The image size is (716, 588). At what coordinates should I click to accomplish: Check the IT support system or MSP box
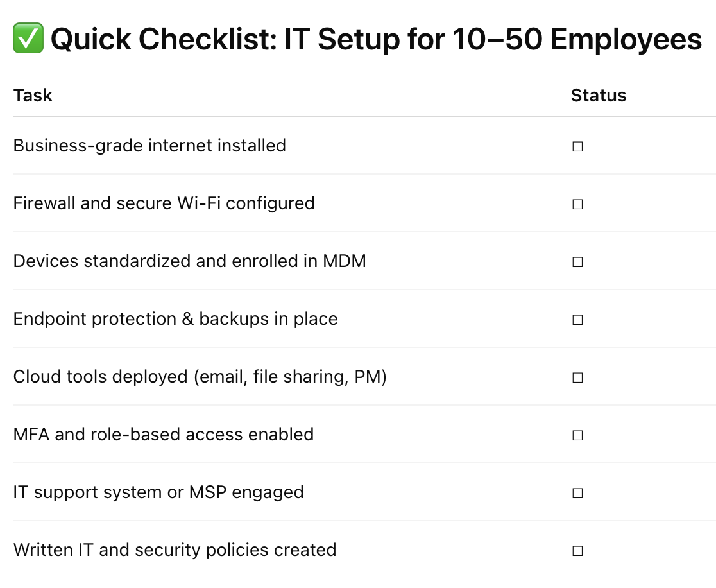577,493
